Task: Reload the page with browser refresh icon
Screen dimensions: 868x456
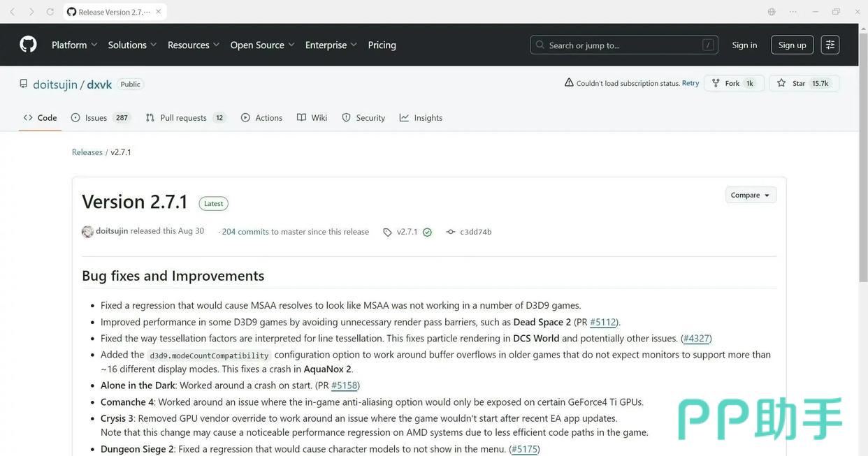Action: click(x=50, y=12)
